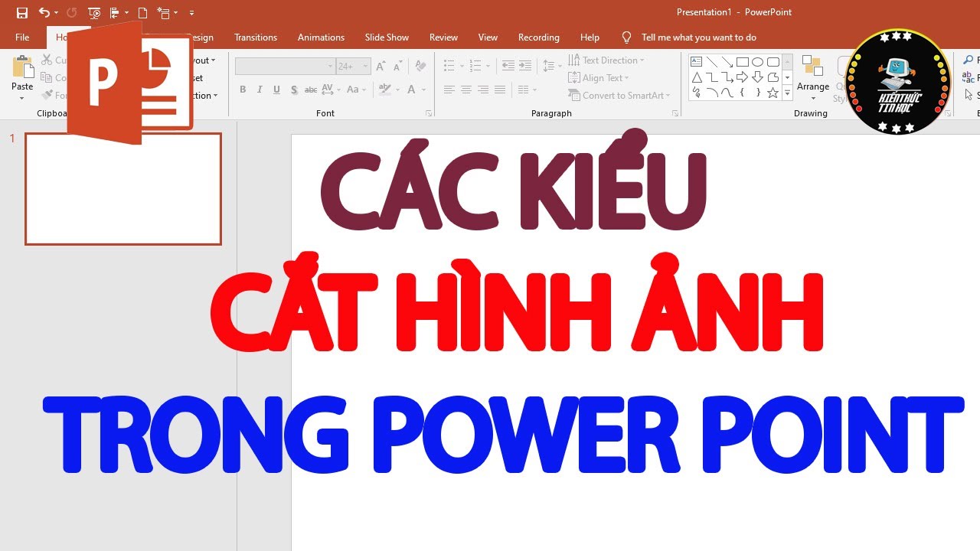This screenshot has width=980, height=551.
Task: Open the Undo history dropdown arrow
Action: [56, 13]
